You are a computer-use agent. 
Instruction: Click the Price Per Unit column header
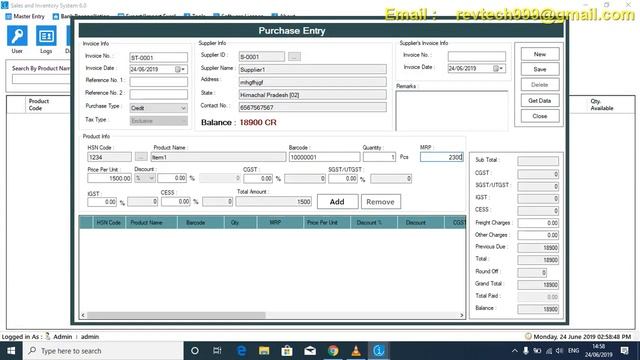[x=327, y=222]
